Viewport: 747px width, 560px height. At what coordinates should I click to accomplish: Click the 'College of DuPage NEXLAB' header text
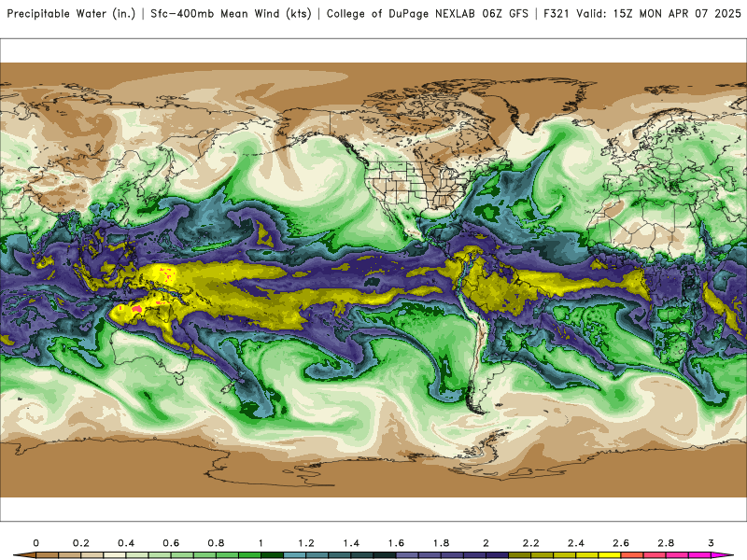[401, 14]
